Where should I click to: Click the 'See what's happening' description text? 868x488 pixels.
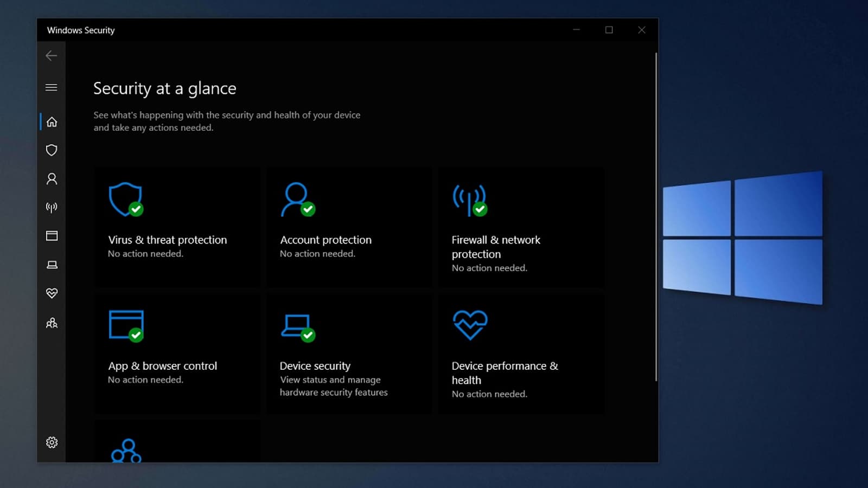(227, 121)
